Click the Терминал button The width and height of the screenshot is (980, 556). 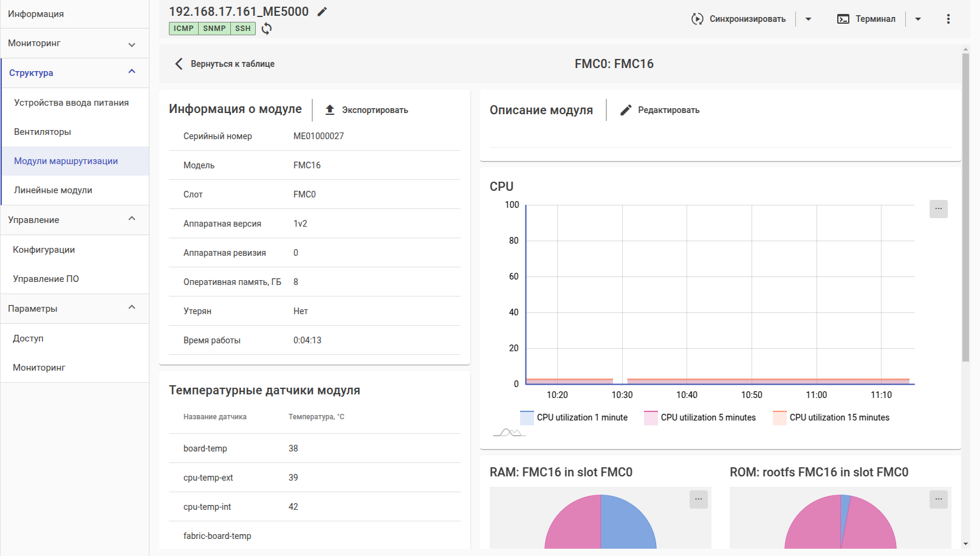click(866, 19)
